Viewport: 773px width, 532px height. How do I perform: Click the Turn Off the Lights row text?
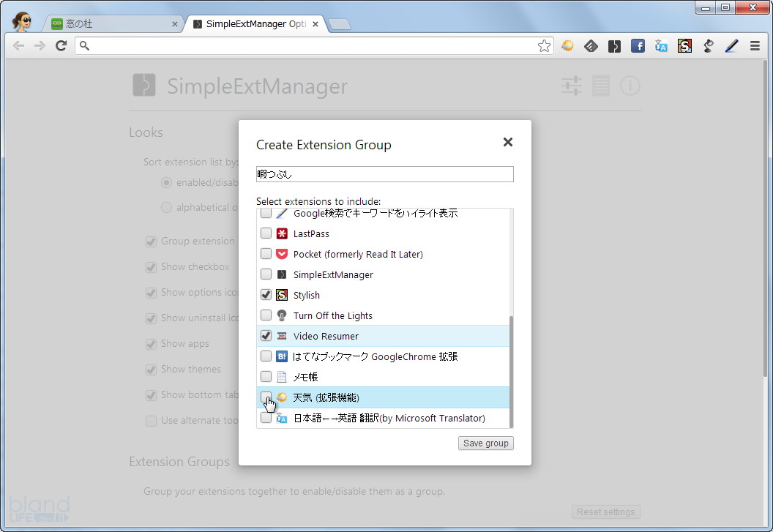coord(333,315)
